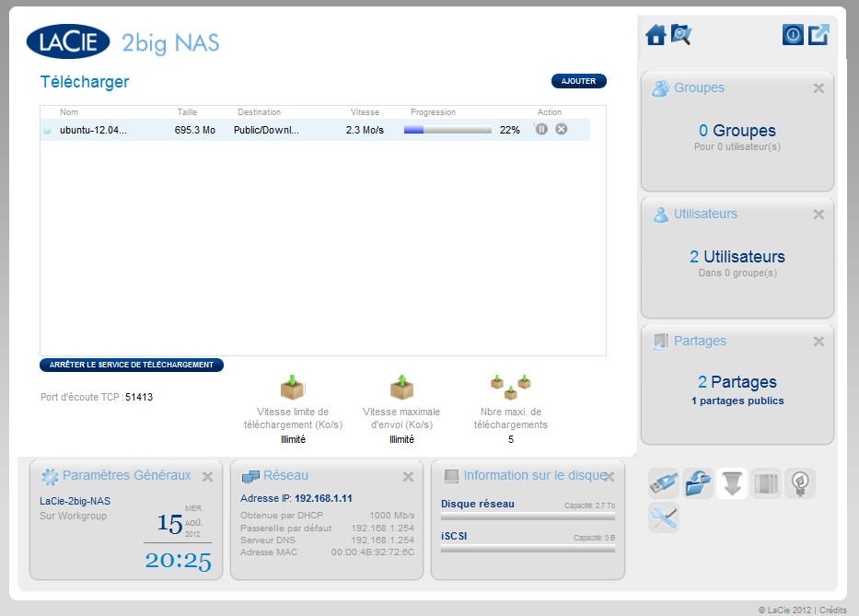Image resolution: width=859 pixels, height=616 pixels.
Task: Click the 0 Groupes count
Action: (737, 131)
